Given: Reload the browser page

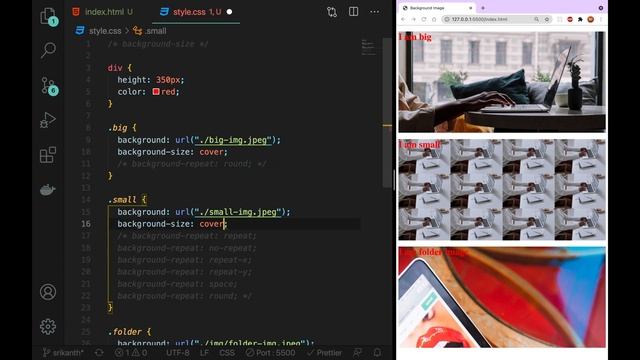Looking at the screenshot, I should 423,19.
